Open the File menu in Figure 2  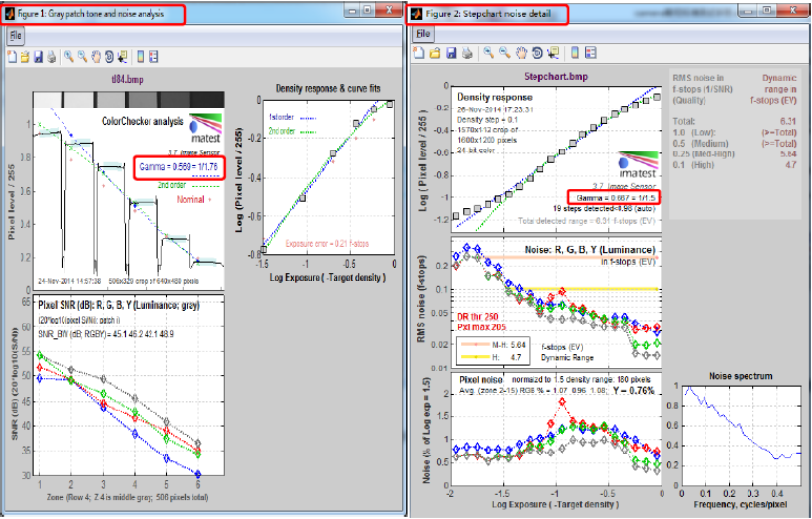click(x=423, y=33)
